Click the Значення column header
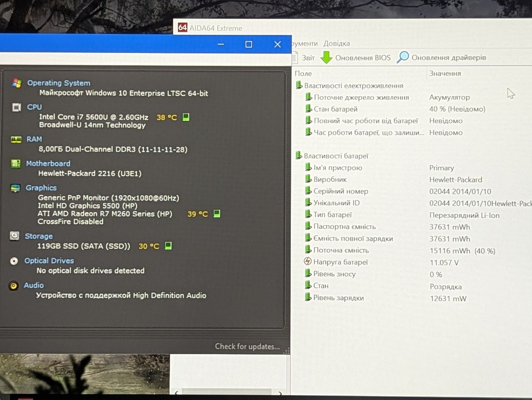Image resolution: width=532 pixels, height=400 pixels. point(445,73)
